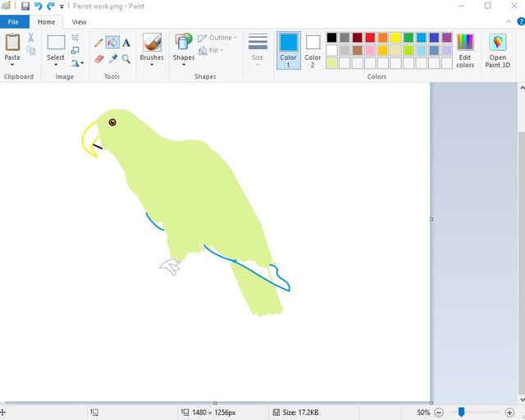525x420 pixels.
Task: Click Edit colors button
Action: point(465,50)
